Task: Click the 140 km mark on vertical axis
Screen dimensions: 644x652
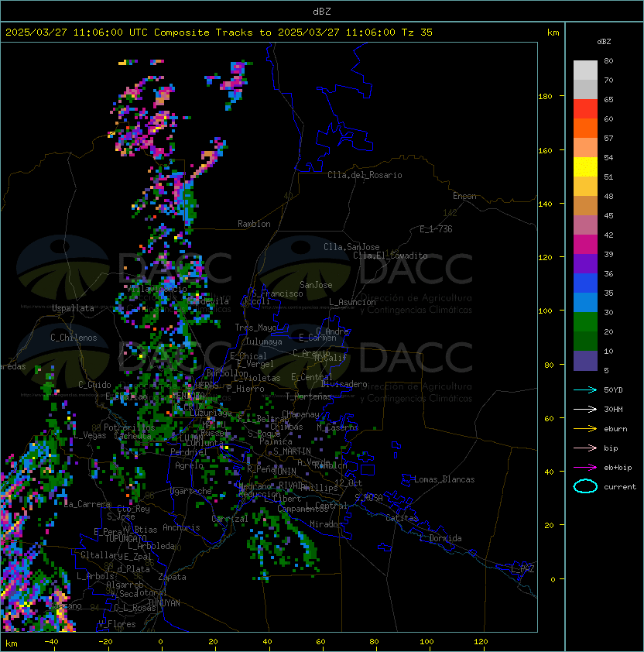Action: click(545, 204)
